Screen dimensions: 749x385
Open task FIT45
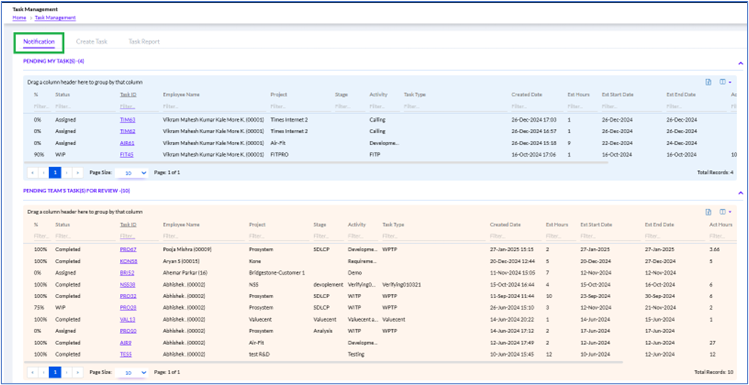click(x=127, y=155)
